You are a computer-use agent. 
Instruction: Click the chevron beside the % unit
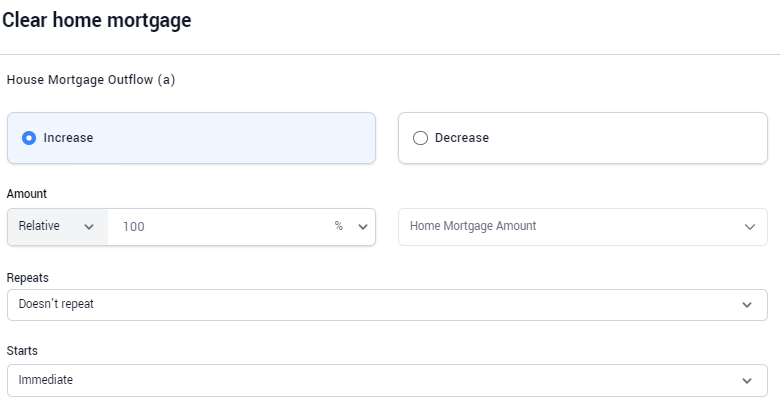coord(363,227)
